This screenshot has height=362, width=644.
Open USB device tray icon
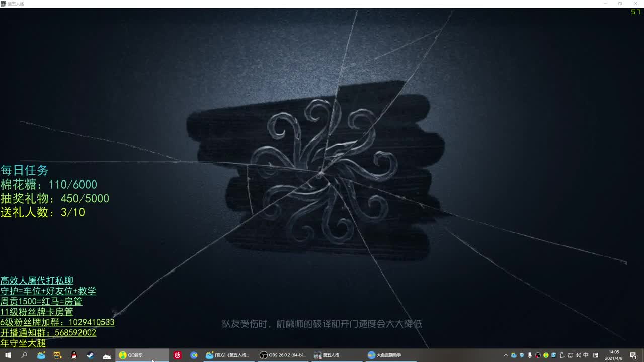coord(562,355)
